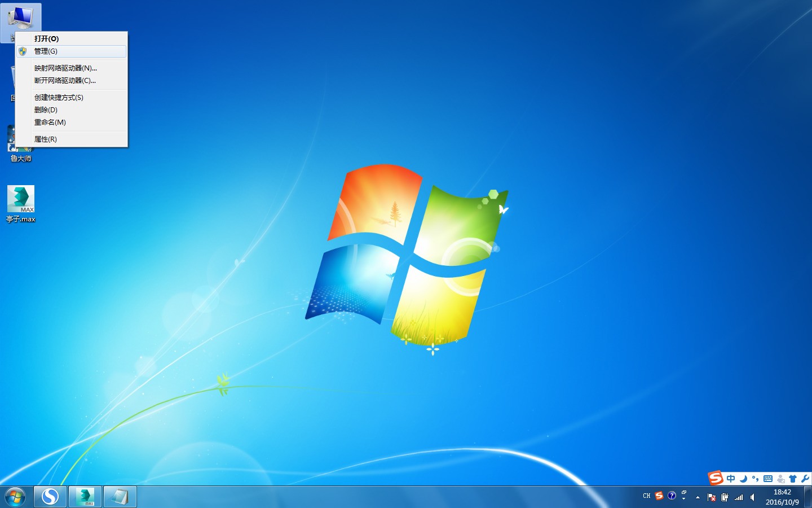This screenshot has width=812, height=508.
Task: Select 管理(G) in the context menu
Action: [71, 51]
